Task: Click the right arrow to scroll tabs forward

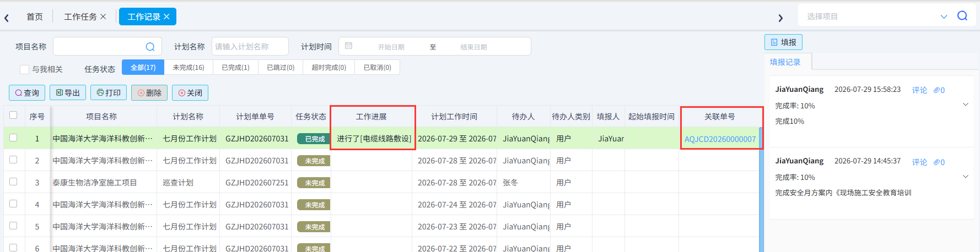Action: pyautogui.click(x=780, y=18)
